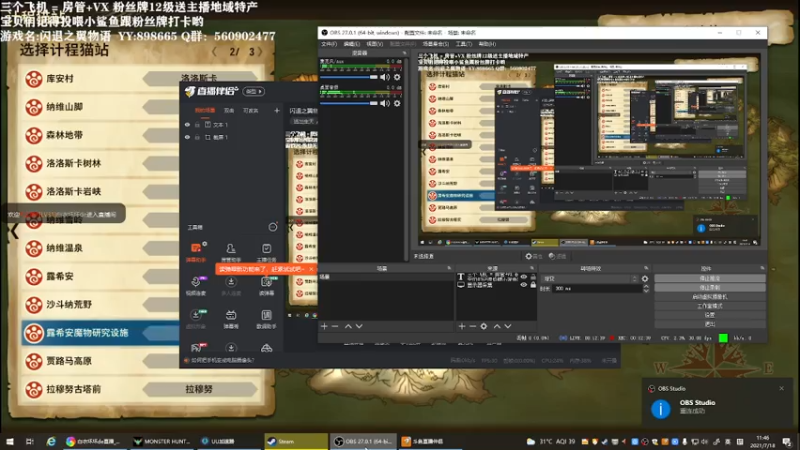Adjust the 麦克风/Aux volume slider

point(348,77)
